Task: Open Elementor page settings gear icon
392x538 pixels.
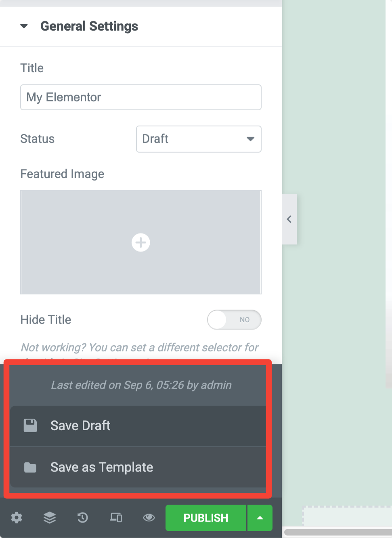Action: [x=16, y=518]
